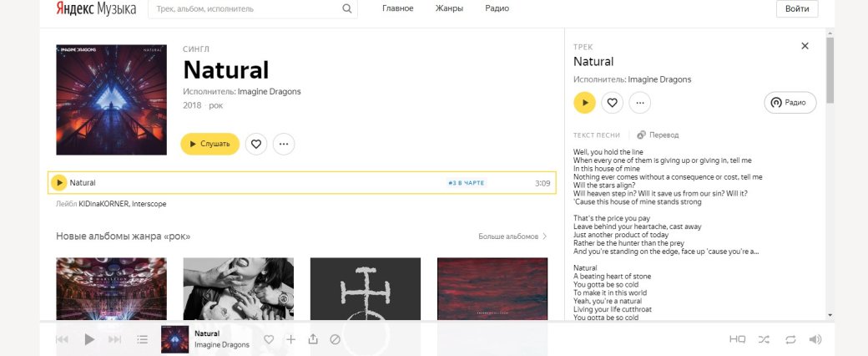This screenshot has width=868, height=356.
Task: Skip to previous track in the player bar
Action: tap(62, 339)
